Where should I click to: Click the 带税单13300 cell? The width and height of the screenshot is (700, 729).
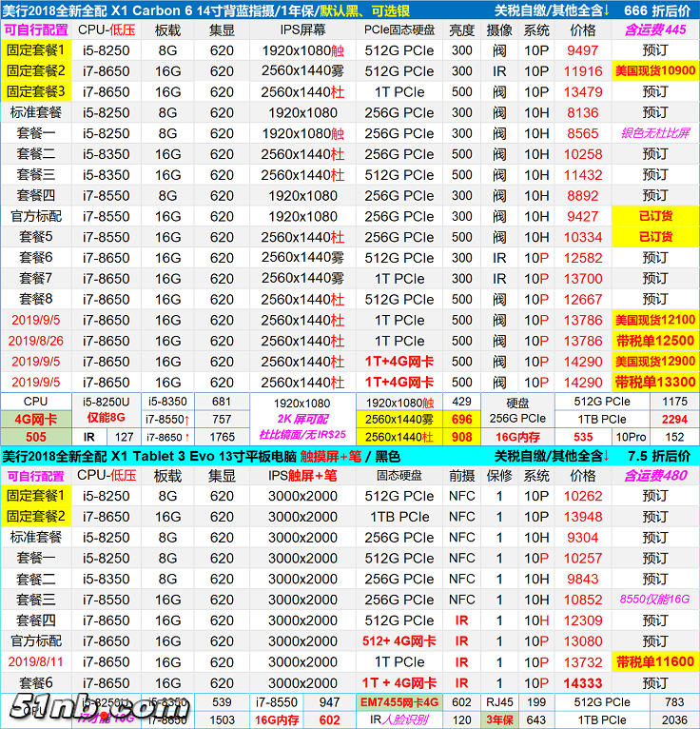click(655, 383)
